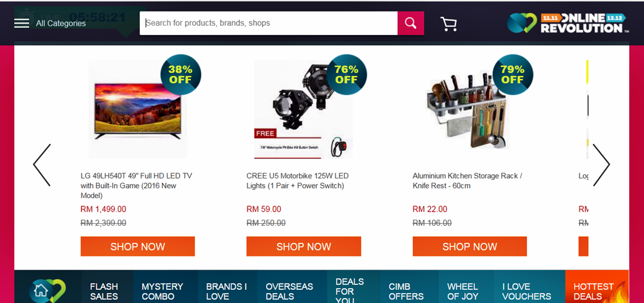This screenshot has width=644, height=303.
Task: Click Shop Now under Aluminium Kitchen Storage Rack
Action: point(470,246)
